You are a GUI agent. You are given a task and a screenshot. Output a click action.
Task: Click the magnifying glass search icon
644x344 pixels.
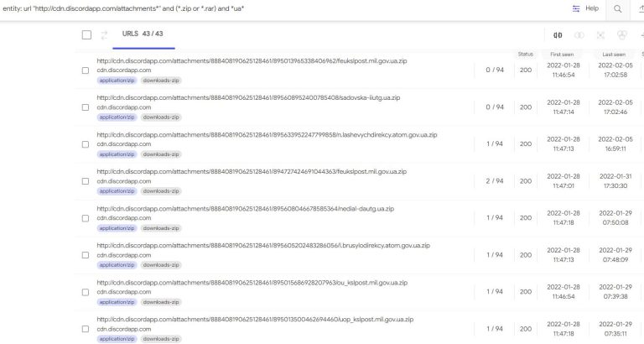point(617,8)
